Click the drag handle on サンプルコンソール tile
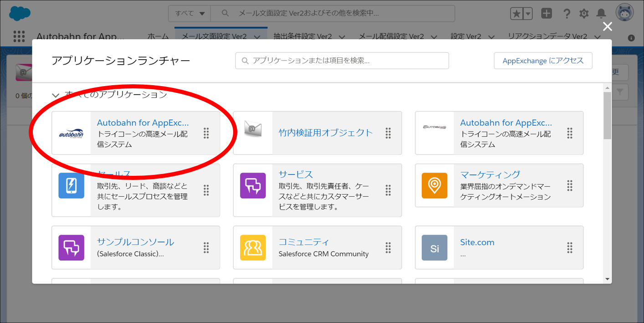 tap(206, 247)
